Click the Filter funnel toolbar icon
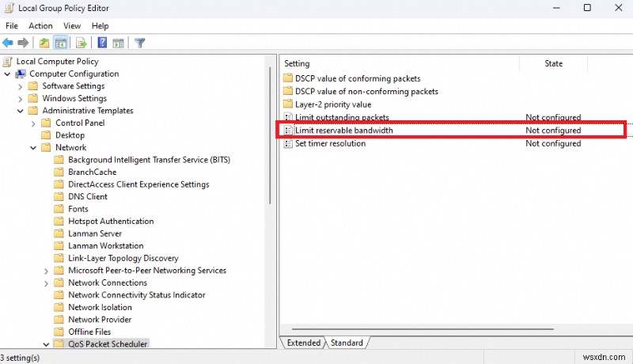633x364 pixels. coord(139,43)
